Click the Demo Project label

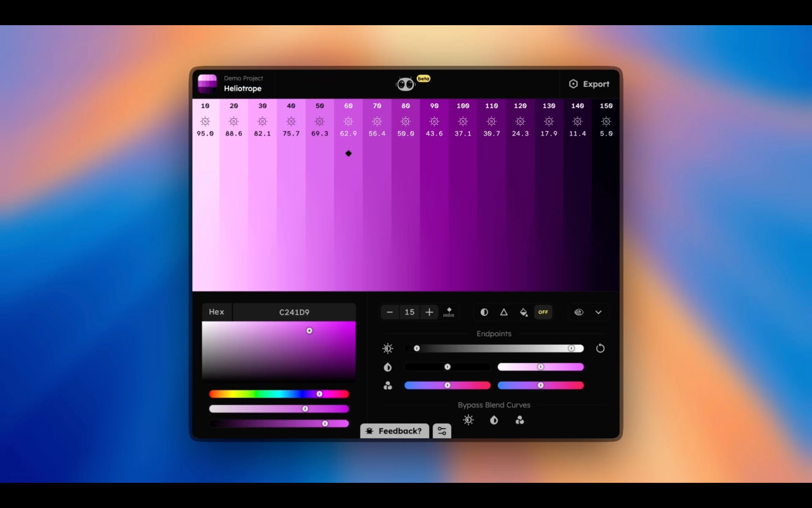click(x=243, y=78)
